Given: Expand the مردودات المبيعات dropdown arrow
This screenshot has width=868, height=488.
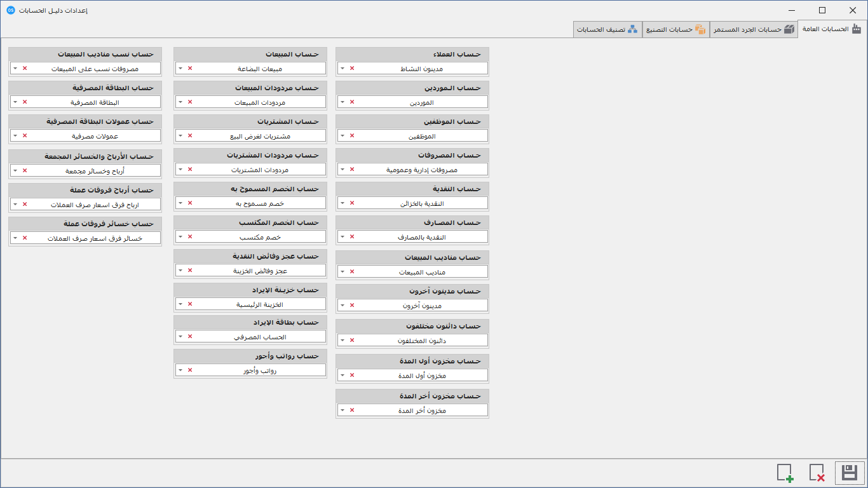Looking at the screenshot, I should (x=180, y=102).
